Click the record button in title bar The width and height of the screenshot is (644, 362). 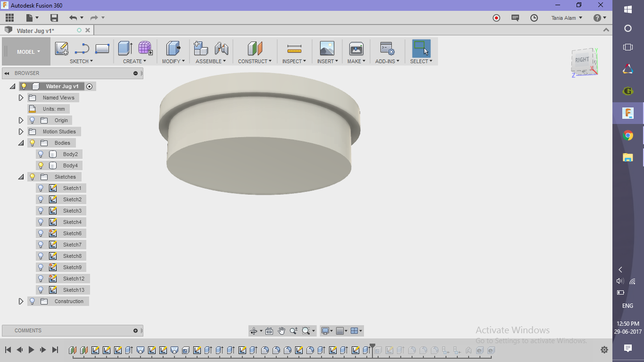click(x=496, y=18)
